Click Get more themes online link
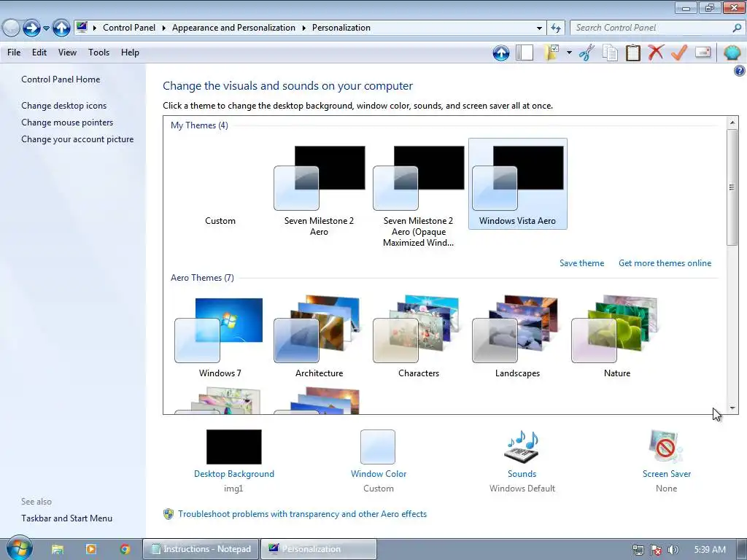The image size is (747, 560). pyautogui.click(x=665, y=262)
